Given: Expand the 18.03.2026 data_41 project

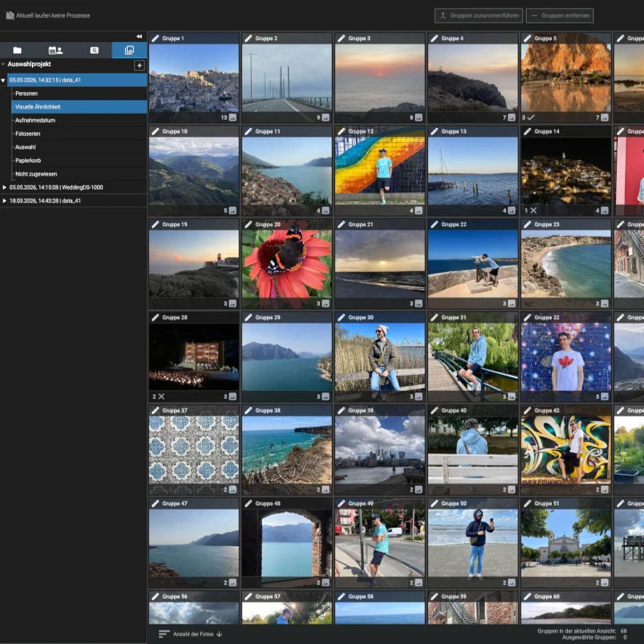Looking at the screenshot, I should click(x=4, y=201).
